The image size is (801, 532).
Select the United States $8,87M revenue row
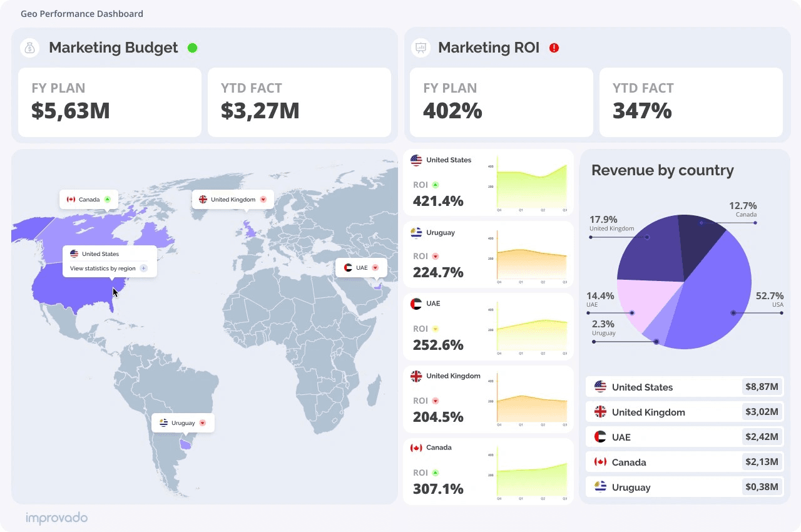684,387
